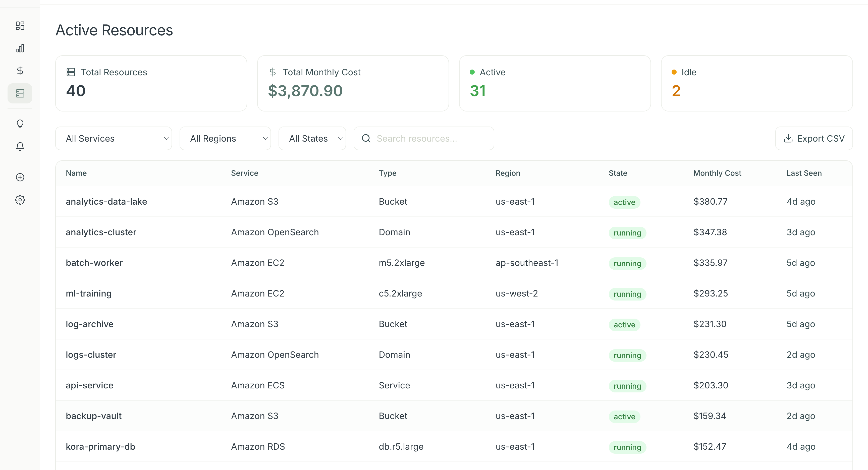The height and width of the screenshot is (470, 868).
Task: Click active badge in log-archive row
Action: 624,325
